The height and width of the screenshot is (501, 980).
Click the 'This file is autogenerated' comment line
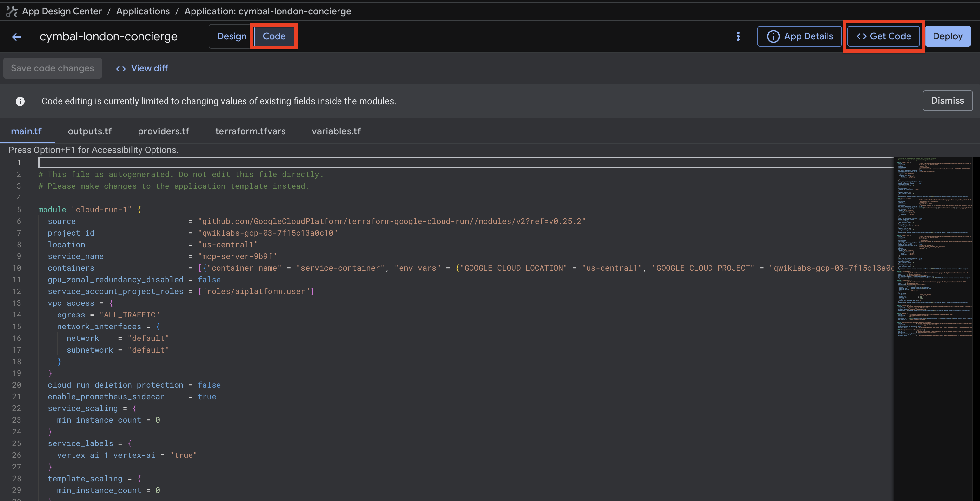(x=181, y=174)
